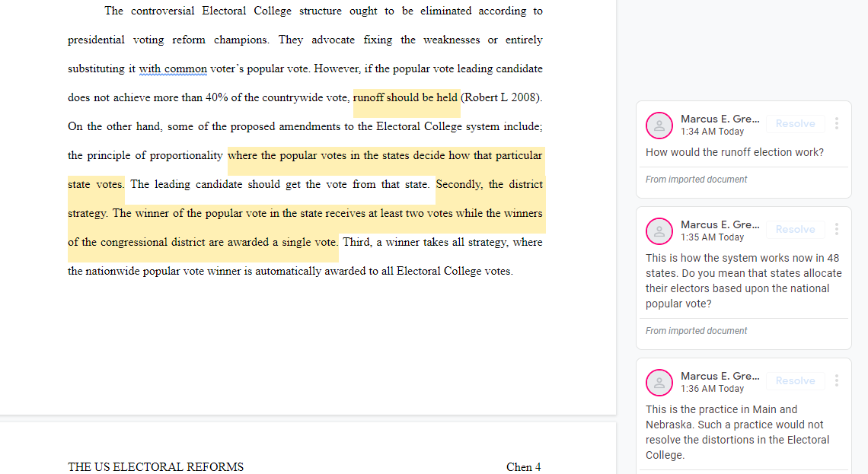Resolve the 1:34 AM runoff election comment

tap(795, 124)
